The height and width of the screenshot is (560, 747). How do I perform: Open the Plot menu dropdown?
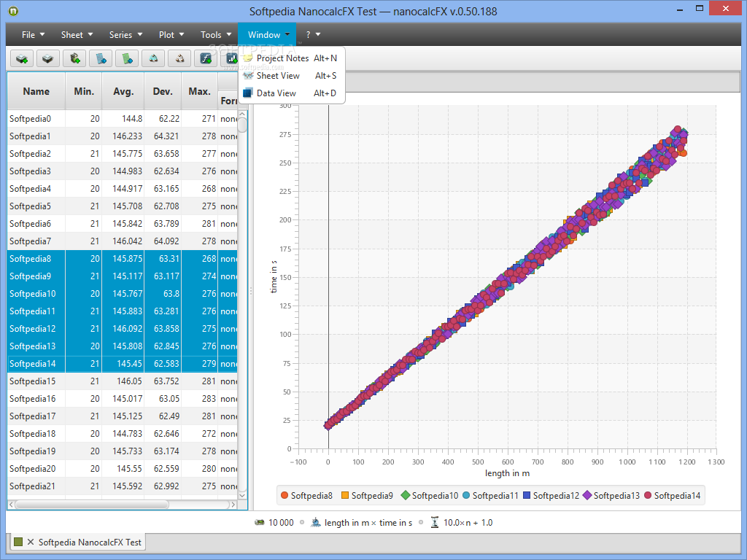[x=171, y=35]
